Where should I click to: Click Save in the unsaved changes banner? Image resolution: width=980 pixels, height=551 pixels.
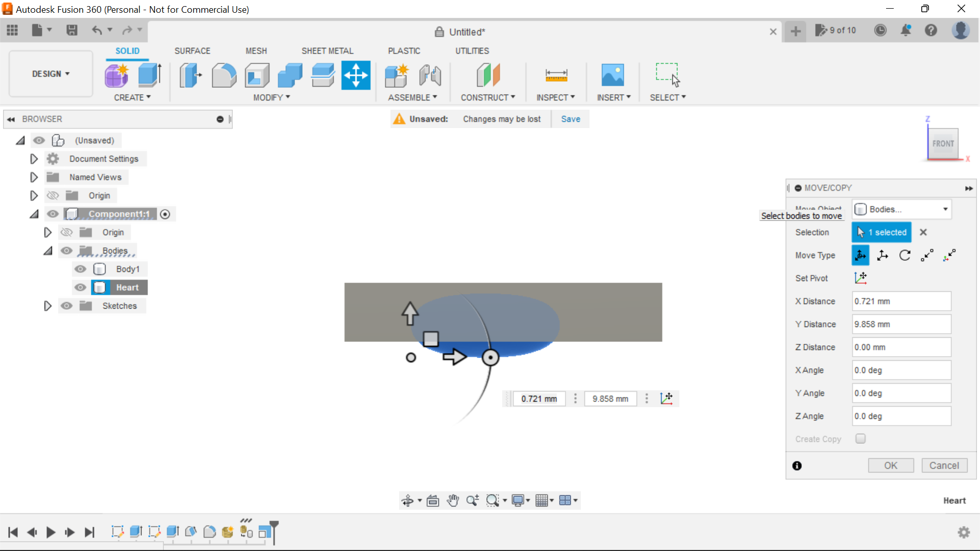[570, 119]
